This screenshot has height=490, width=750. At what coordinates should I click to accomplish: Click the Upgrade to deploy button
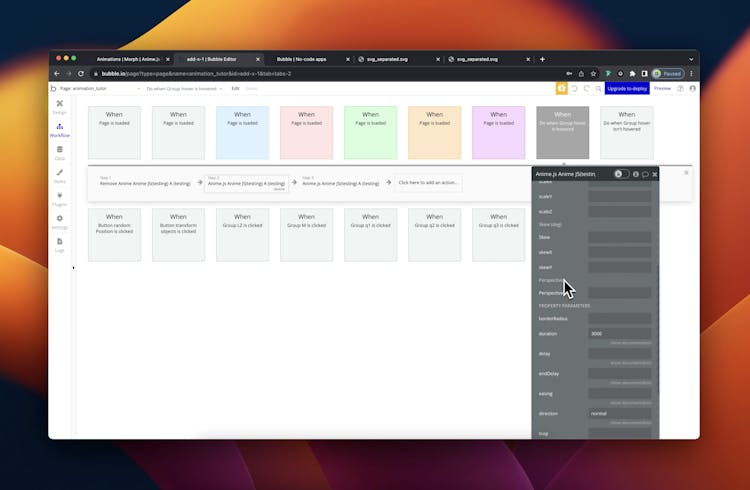[x=626, y=88]
